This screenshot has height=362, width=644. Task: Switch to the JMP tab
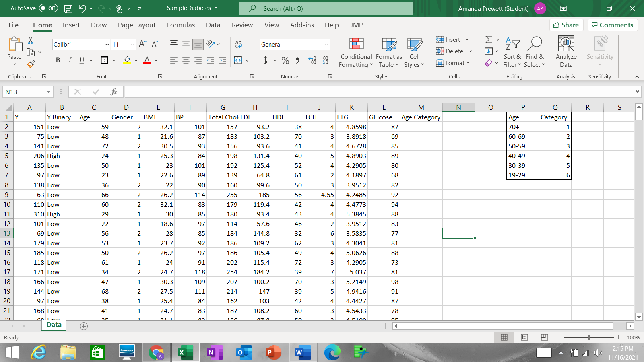pos(356,25)
